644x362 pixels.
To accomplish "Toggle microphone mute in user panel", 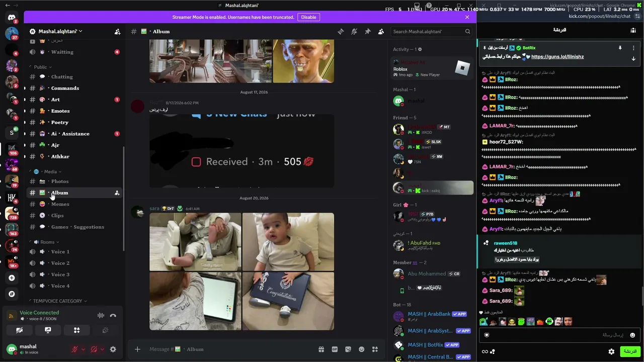I will pos(74,349).
